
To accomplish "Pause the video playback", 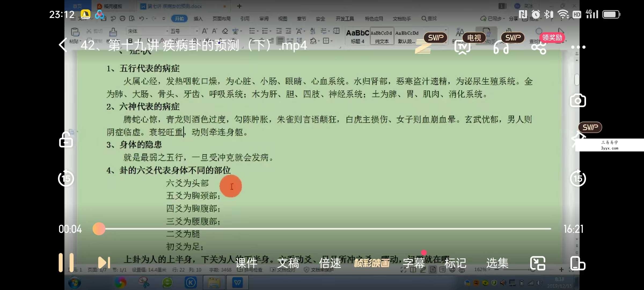I will (x=66, y=262).
